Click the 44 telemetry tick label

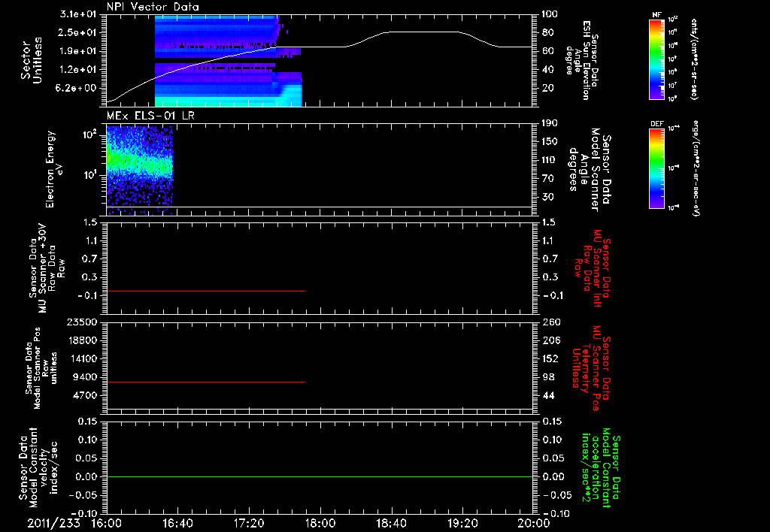coord(547,395)
